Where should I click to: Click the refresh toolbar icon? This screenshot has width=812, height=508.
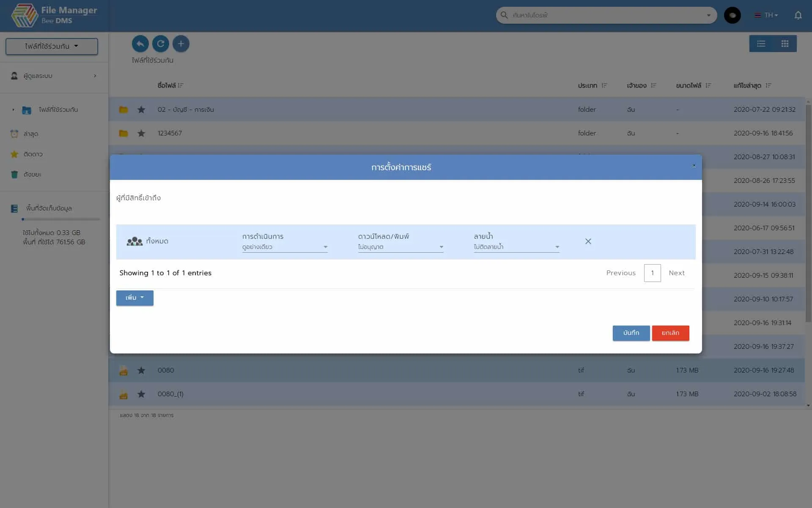(x=160, y=44)
